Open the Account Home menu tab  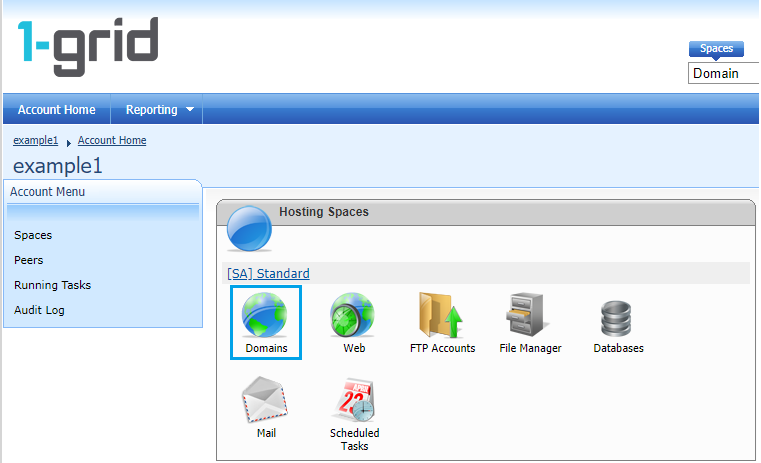click(x=57, y=110)
